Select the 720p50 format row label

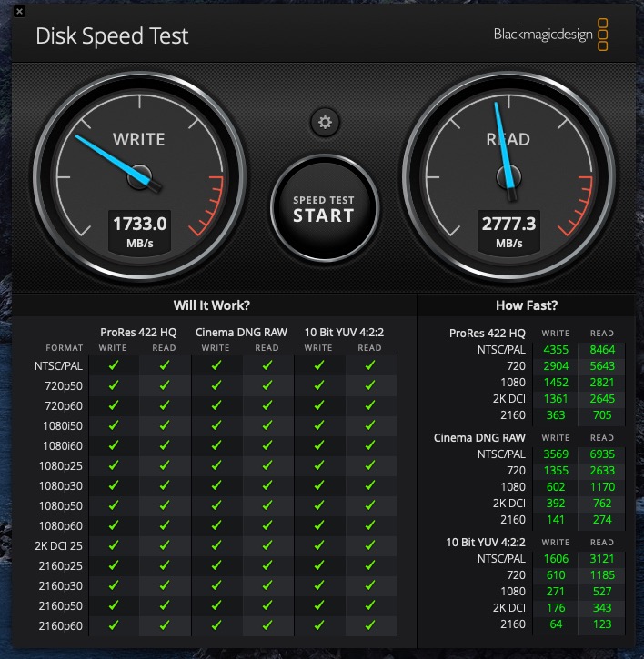tap(64, 386)
